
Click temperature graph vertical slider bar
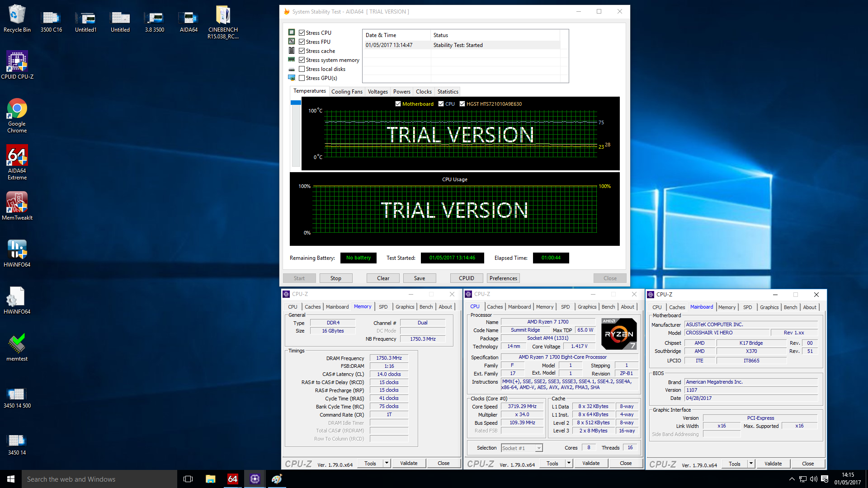[296, 134]
